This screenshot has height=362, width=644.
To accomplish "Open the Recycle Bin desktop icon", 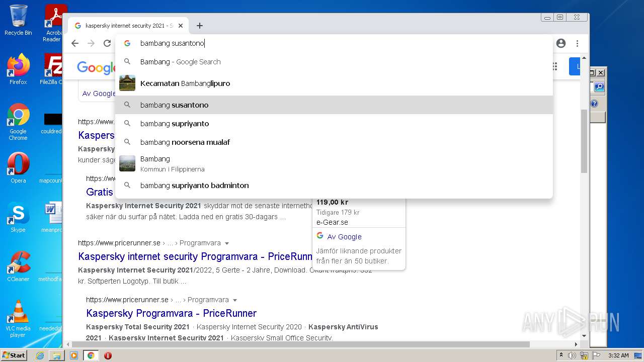I will pyautogui.click(x=18, y=21).
